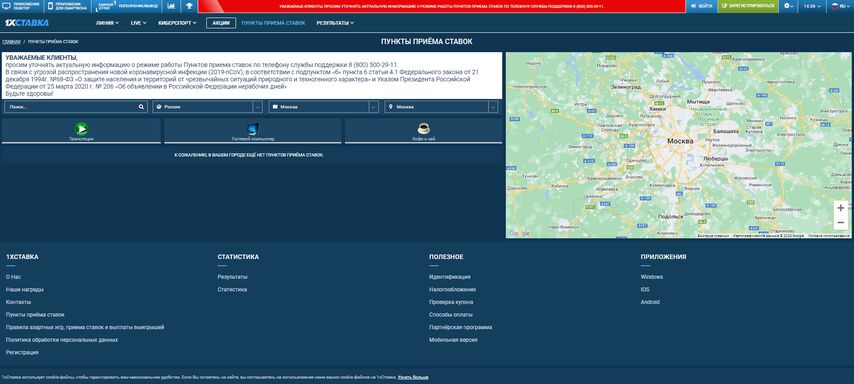
Task: Click Узнать больше in cookie notice
Action: pyautogui.click(x=412, y=377)
